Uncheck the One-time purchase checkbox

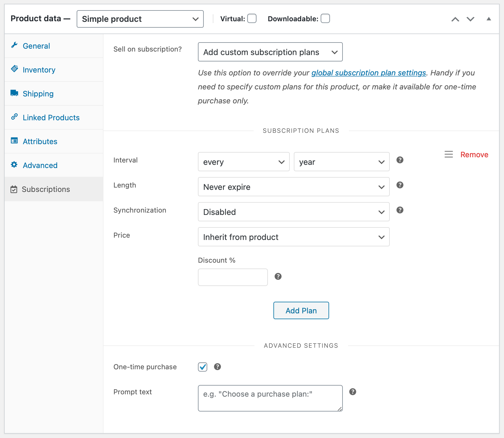tap(203, 367)
